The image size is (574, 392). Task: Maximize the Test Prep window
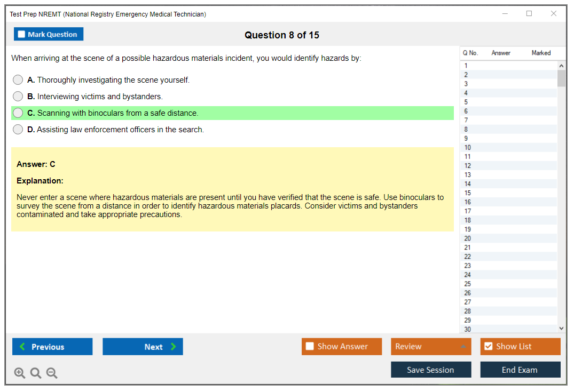click(529, 14)
